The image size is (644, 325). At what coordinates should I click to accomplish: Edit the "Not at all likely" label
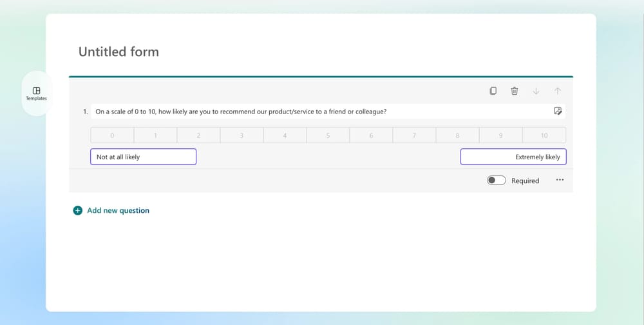coord(143,157)
